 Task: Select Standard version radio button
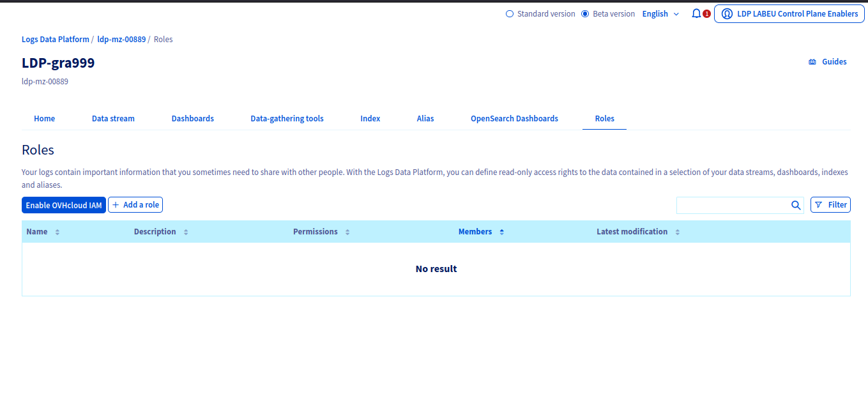510,14
